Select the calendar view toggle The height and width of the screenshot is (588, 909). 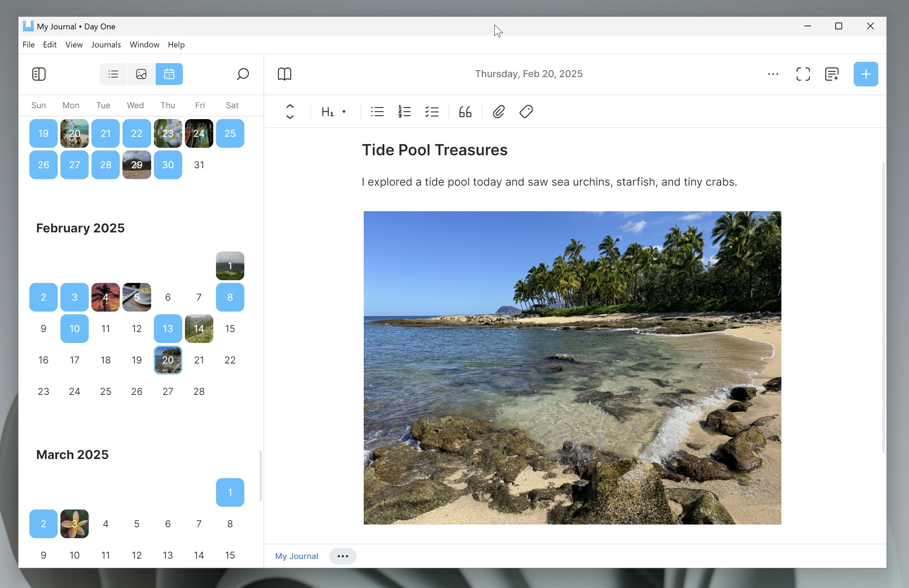click(169, 74)
